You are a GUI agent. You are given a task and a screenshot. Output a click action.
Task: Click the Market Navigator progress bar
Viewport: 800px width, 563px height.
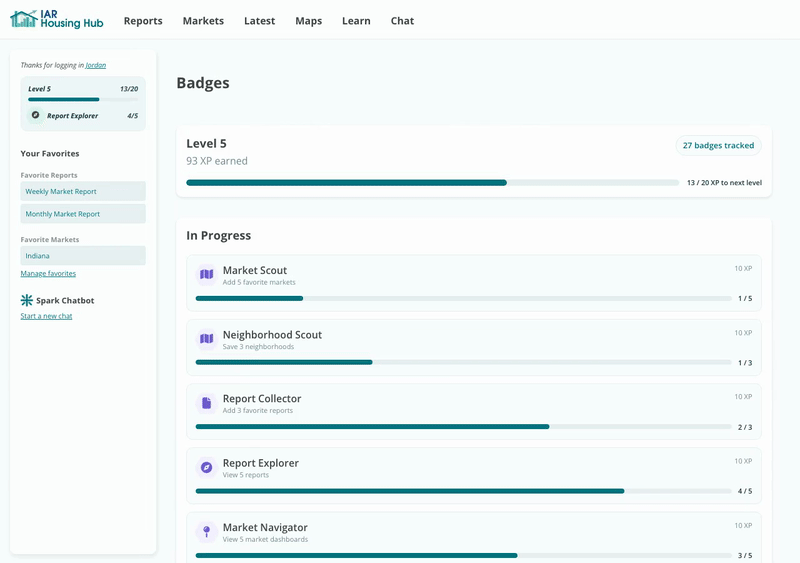pos(463,555)
